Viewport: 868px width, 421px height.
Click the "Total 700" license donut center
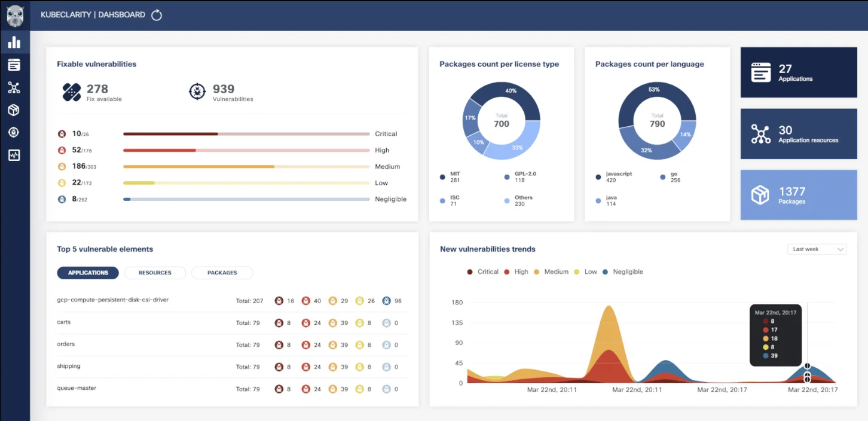502,121
